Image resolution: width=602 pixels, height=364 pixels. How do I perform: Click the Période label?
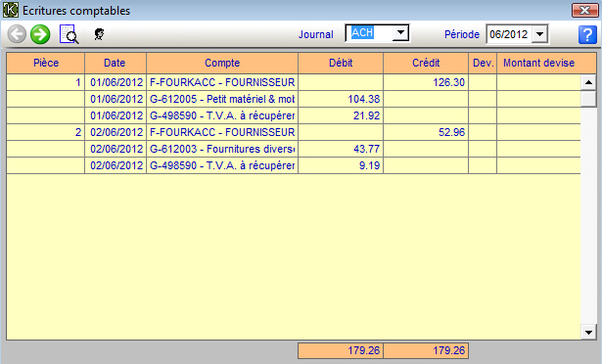(x=462, y=34)
